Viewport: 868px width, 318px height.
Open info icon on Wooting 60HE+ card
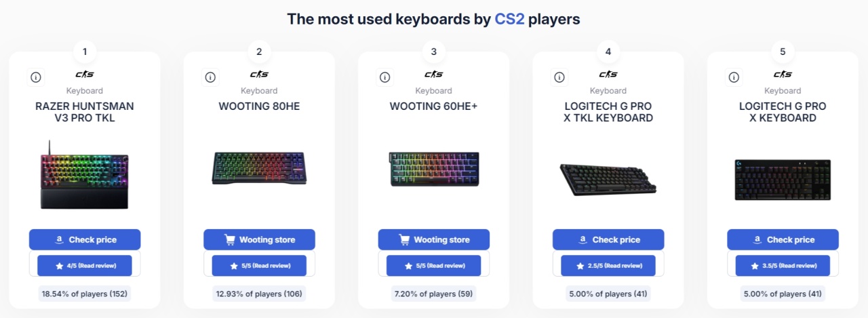385,77
